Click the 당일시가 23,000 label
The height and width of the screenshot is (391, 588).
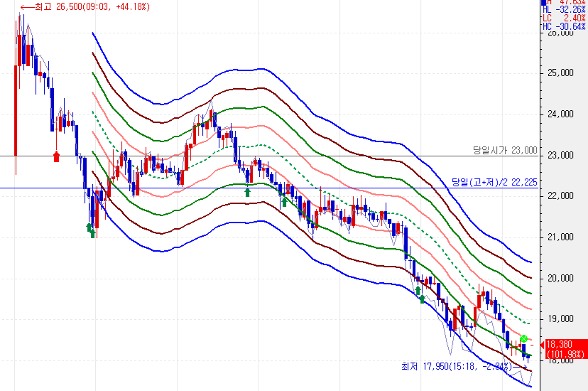click(x=505, y=151)
